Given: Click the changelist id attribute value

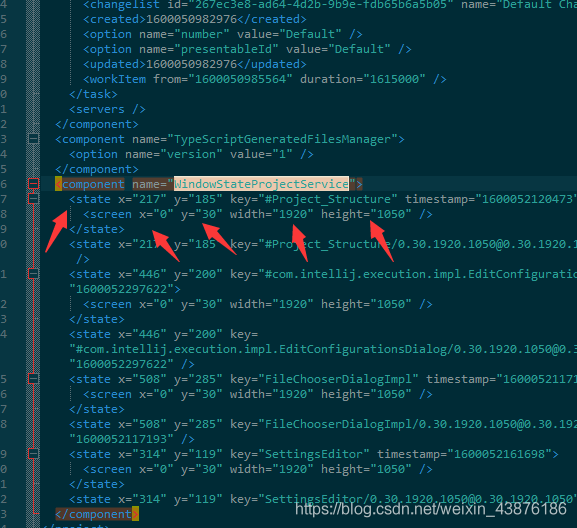Looking at the screenshot, I should (x=320, y=5).
